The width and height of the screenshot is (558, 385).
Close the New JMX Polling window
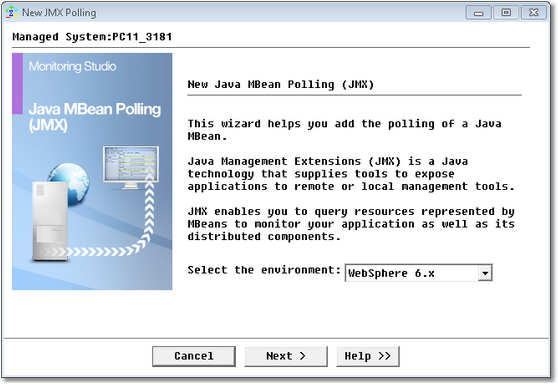[534, 13]
